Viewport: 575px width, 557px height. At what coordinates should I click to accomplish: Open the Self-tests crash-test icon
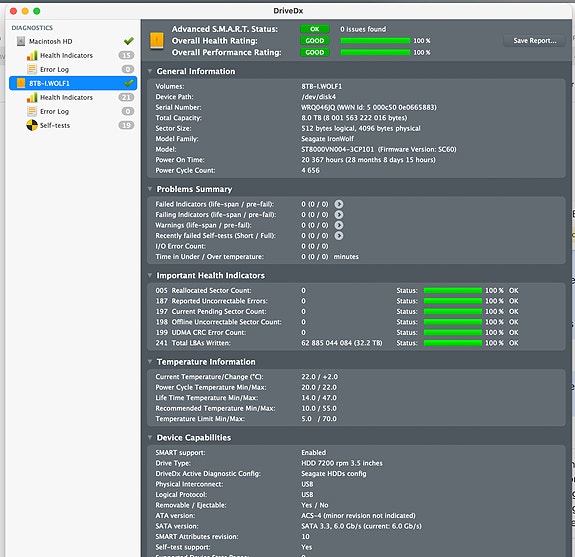click(32, 125)
